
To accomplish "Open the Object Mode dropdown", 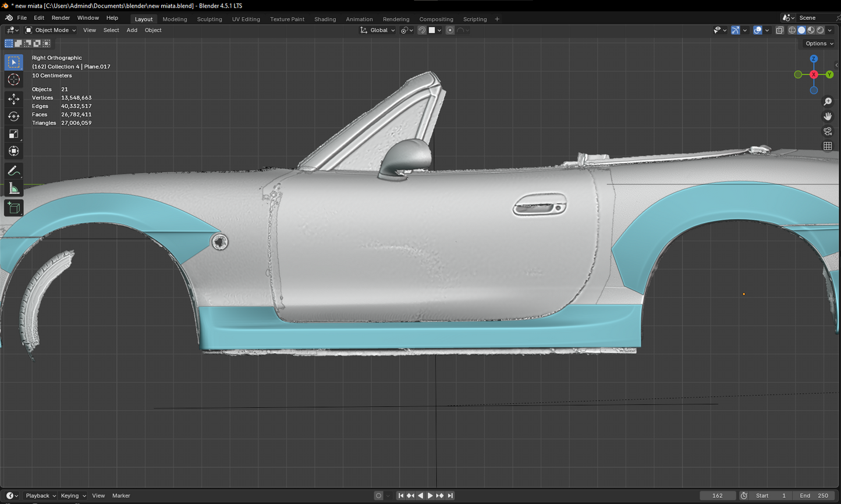I will (51, 30).
